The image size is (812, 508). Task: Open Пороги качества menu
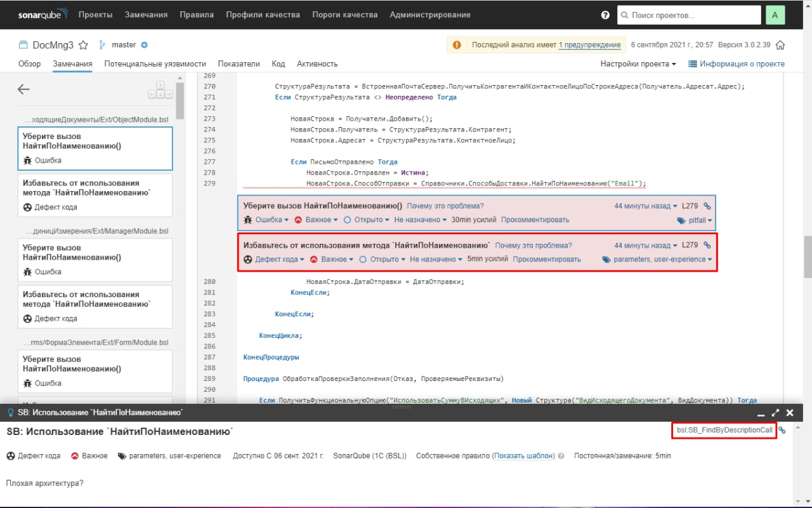coord(344,15)
